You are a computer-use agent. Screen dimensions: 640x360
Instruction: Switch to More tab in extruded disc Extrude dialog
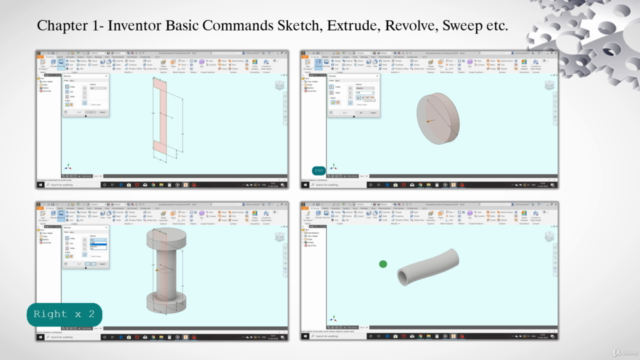[x=337, y=80]
